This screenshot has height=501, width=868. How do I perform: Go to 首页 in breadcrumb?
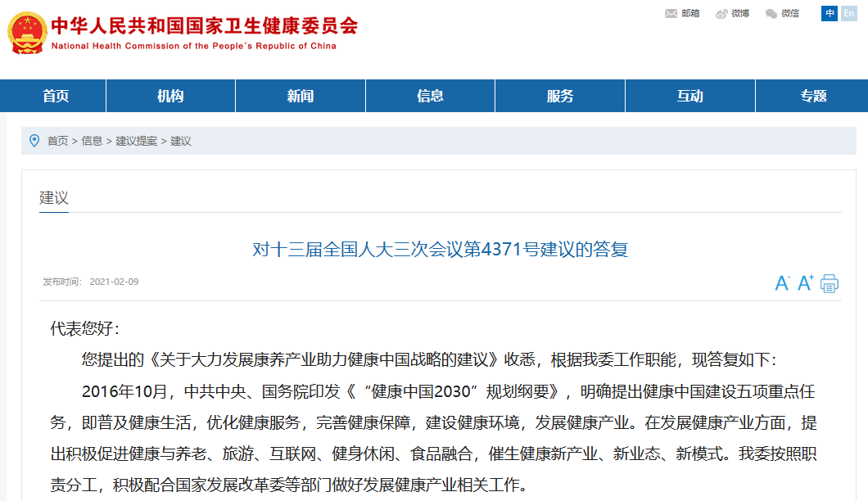57,141
